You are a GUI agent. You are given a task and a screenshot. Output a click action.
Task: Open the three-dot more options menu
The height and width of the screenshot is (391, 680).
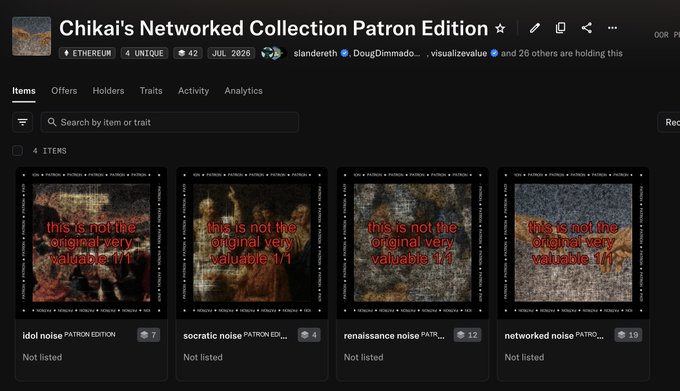pyautogui.click(x=612, y=28)
